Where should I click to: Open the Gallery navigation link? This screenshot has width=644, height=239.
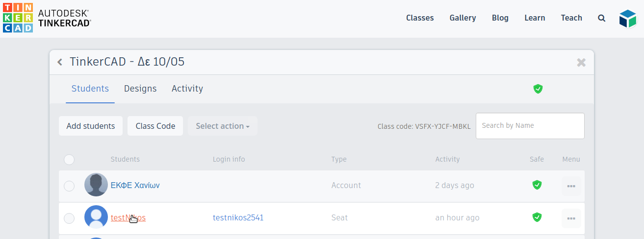(x=463, y=18)
